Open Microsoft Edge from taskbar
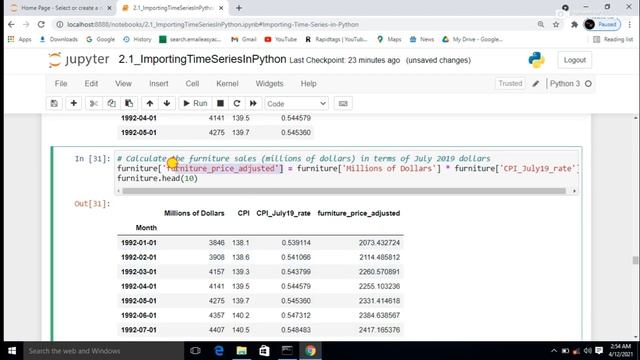Viewport: 640px width, 360px height. pyautogui.click(x=219, y=351)
